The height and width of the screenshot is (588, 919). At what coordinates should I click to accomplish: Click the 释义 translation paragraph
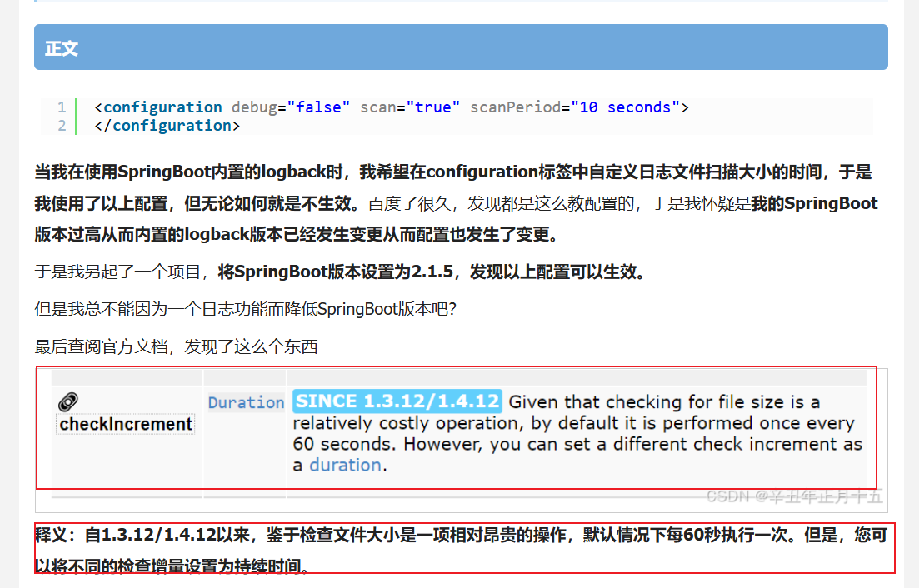462,550
